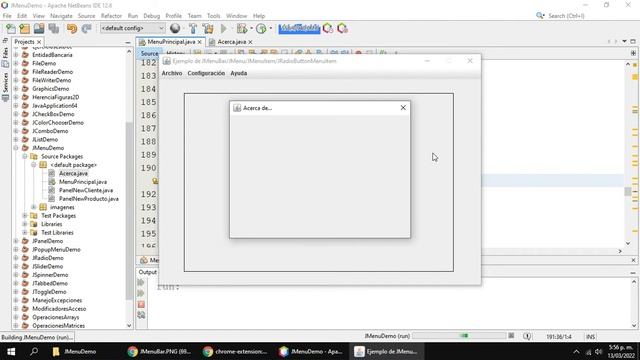Image resolution: width=640 pixels, height=360 pixels.
Task: Open the Debug Project dropdown arrow
Action: (x=251, y=29)
